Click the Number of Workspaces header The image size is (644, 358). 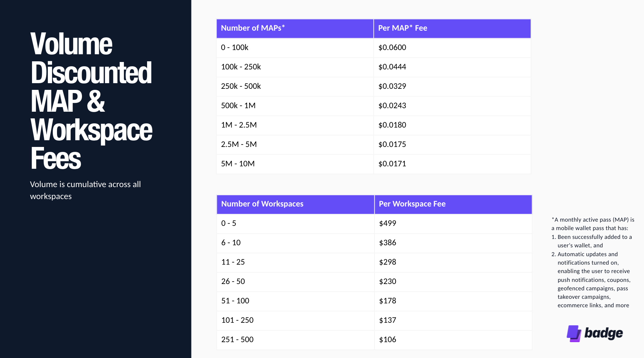(x=262, y=204)
